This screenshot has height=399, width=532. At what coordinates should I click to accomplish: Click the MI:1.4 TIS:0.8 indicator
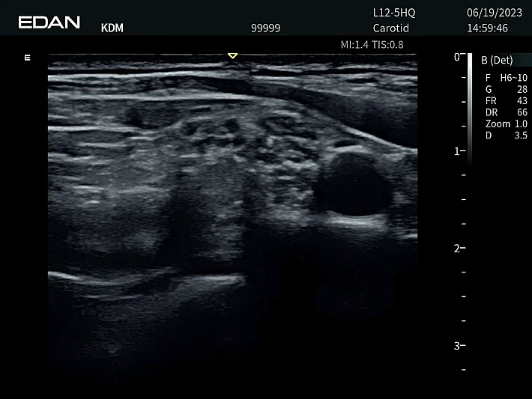tap(372, 45)
